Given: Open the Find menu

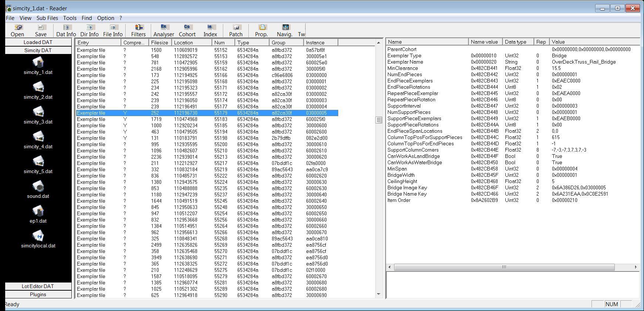Looking at the screenshot, I should tap(87, 18).
